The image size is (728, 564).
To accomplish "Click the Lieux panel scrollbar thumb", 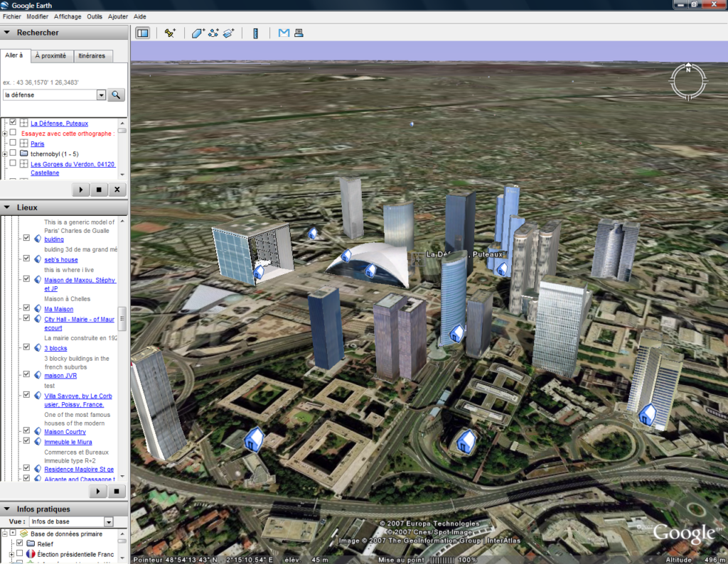I will pos(122,319).
